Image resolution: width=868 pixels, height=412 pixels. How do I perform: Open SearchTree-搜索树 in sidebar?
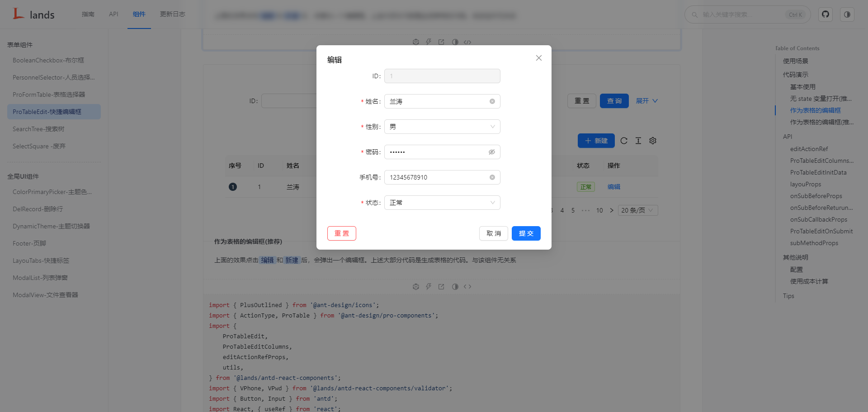point(54,129)
